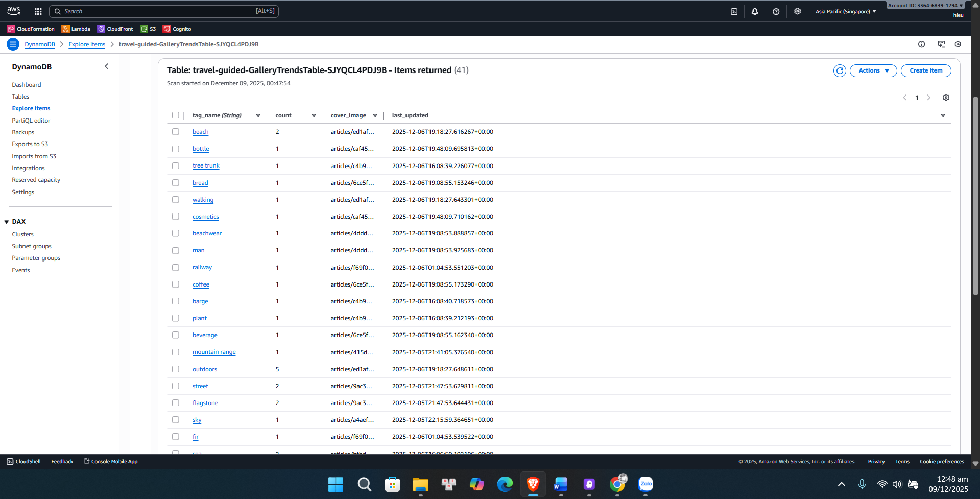Screen dimensions: 980x499
Task: Open the Actions dropdown
Action: coord(873,70)
